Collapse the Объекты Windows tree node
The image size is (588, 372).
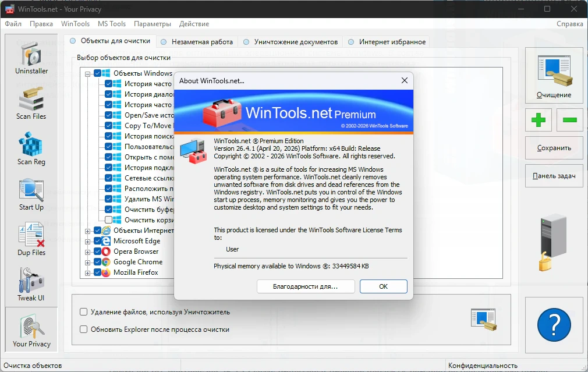click(88, 74)
